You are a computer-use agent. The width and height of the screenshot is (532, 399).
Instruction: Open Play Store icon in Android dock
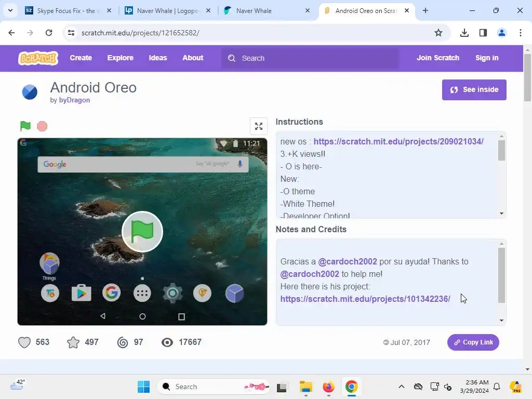coord(81,293)
